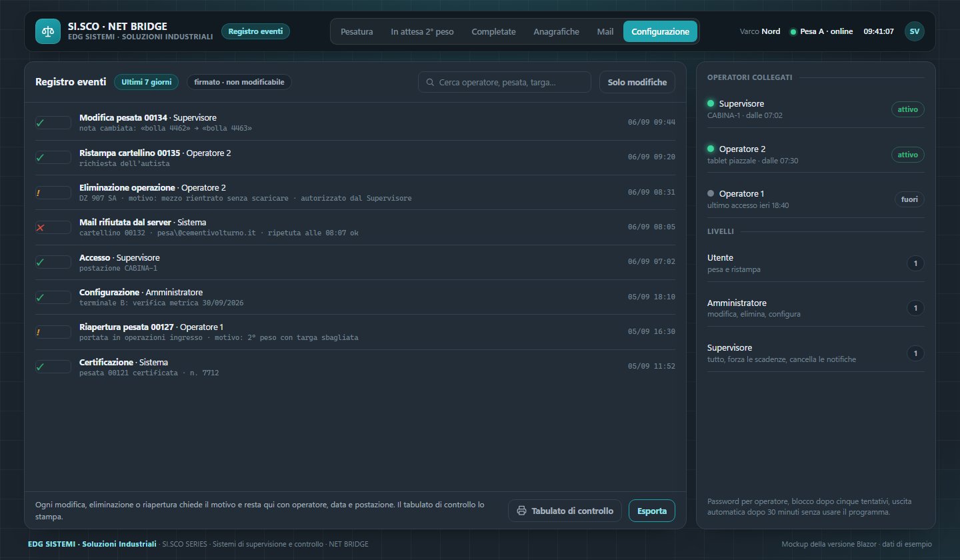Open the Mail tab

(x=605, y=31)
